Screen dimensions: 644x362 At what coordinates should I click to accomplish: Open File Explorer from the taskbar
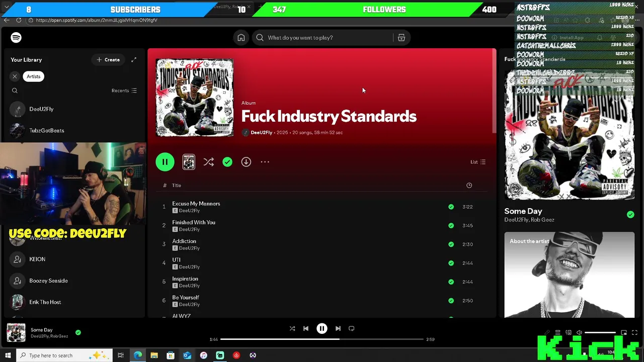[x=154, y=355]
